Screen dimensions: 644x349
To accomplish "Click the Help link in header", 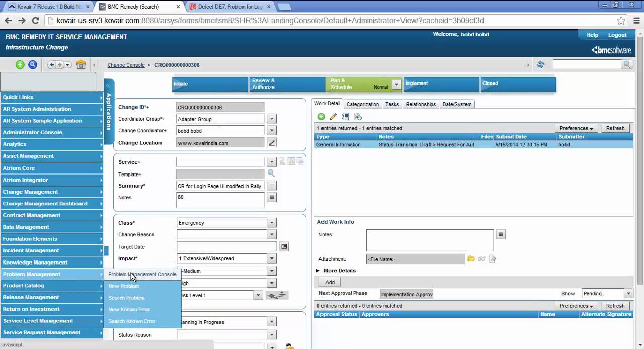I will 592,35.
